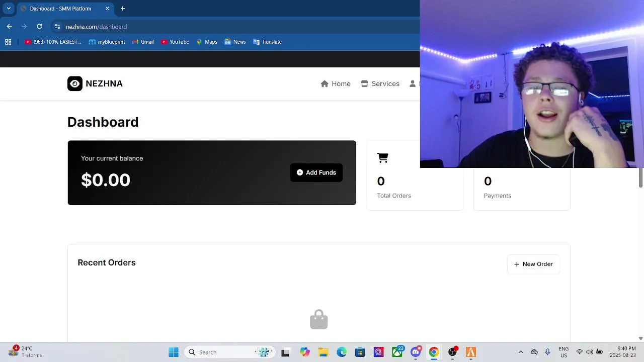Click the page vertical scrollbar thumb
Viewport: 644px width, 362px height.
pyautogui.click(x=640, y=178)
